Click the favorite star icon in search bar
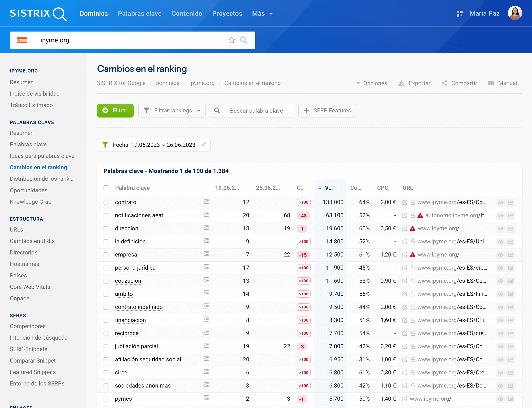The width and height of the screenshot is (532, 408). 232,40
